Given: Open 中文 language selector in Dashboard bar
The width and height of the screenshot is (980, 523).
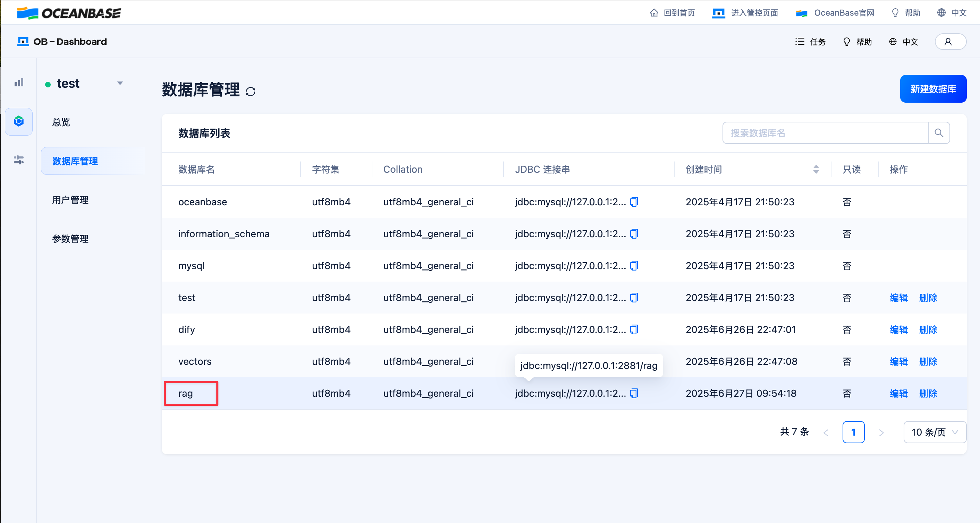Looking at the screenshot, I should pos(904,42).
